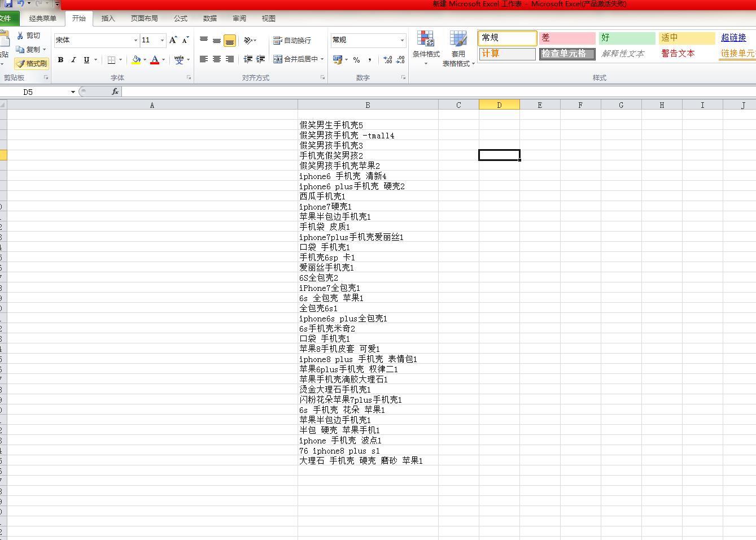756x540 pixels.
Task: Expand the underline style dropdown arrow
Action: point(95,60)
